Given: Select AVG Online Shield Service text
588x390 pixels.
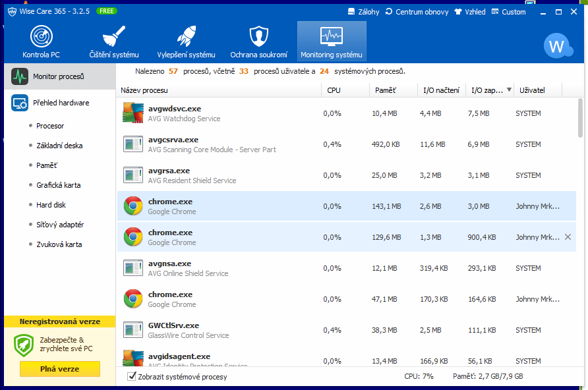Looking at the screenshot, I should click(x=188, y=273).
